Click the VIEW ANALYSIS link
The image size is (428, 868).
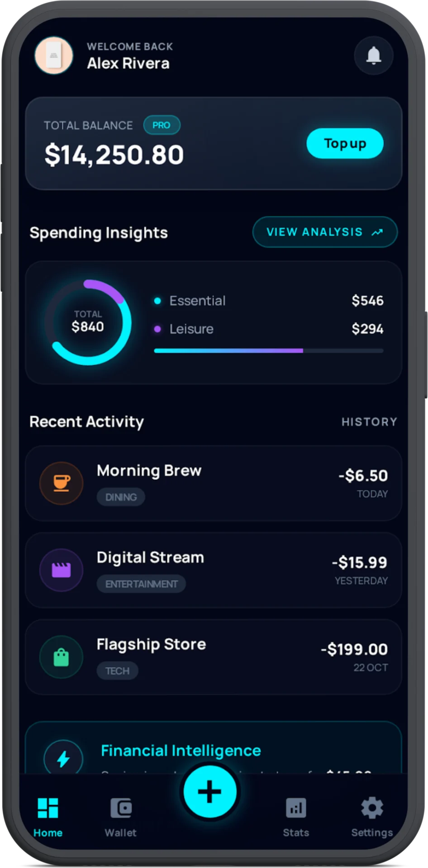pos(325,232)
